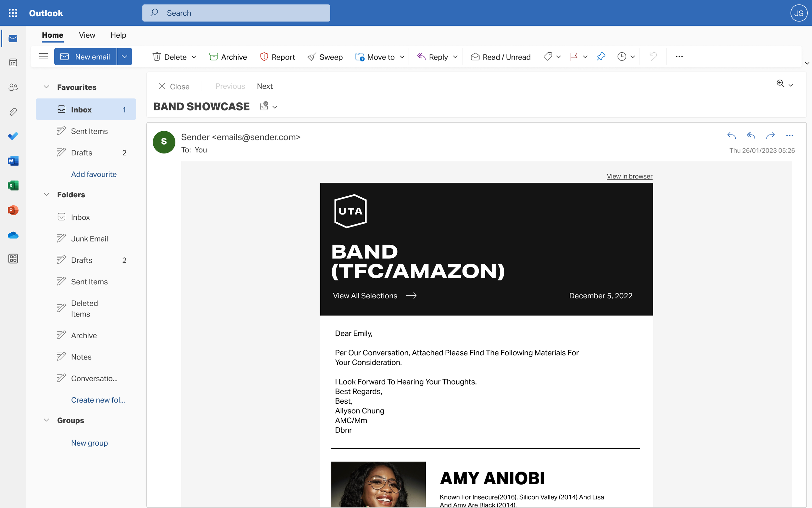Open the New email dropdown arrow

tap(124, 57)
